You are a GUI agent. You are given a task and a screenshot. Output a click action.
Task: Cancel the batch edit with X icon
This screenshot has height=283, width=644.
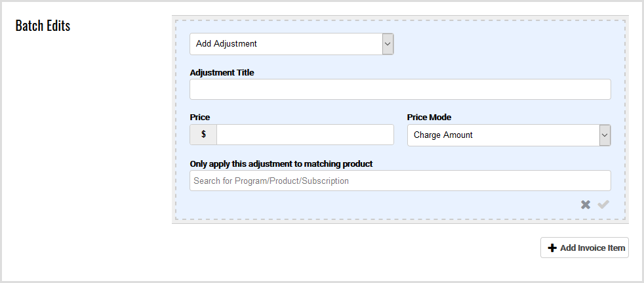tap(586, 205)
